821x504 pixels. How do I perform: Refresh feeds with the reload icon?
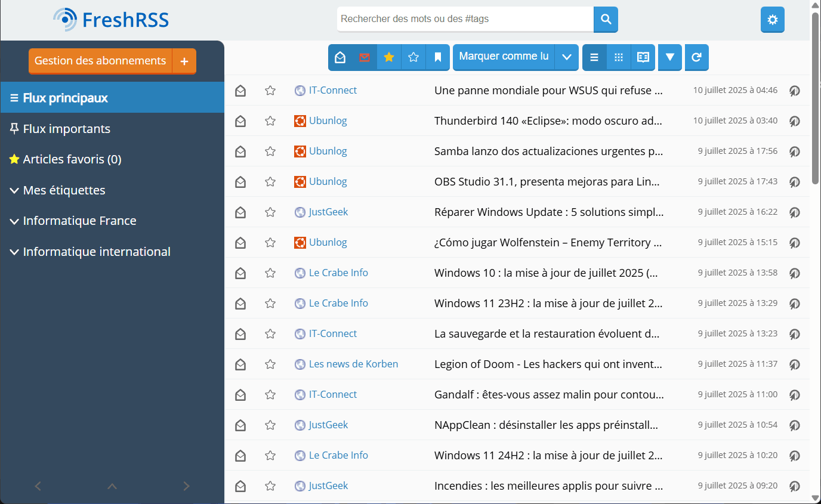(x=696, y=57)
